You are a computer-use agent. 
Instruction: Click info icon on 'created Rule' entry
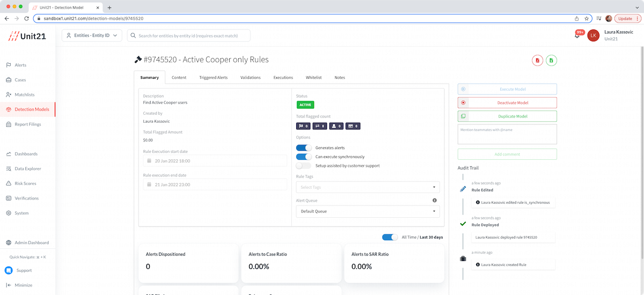click(478, 264)
